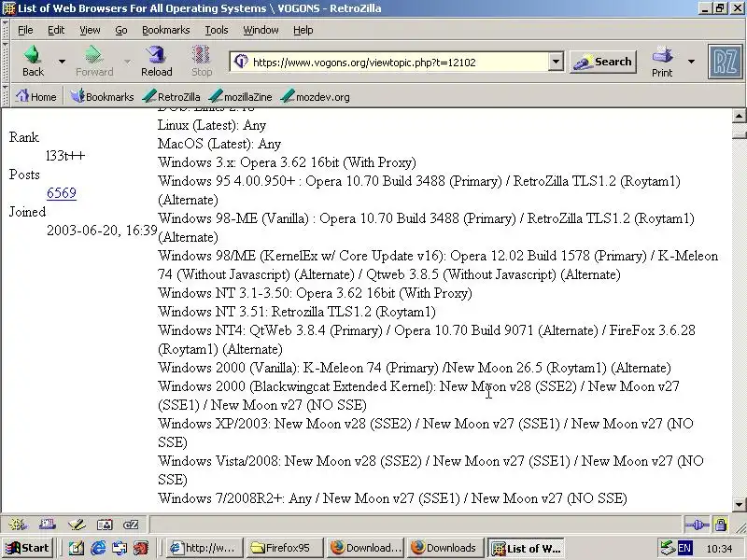Open the Bookmarks folder on personal toolbar
This screenshot has height=560, width=747.
coord(102,97)
